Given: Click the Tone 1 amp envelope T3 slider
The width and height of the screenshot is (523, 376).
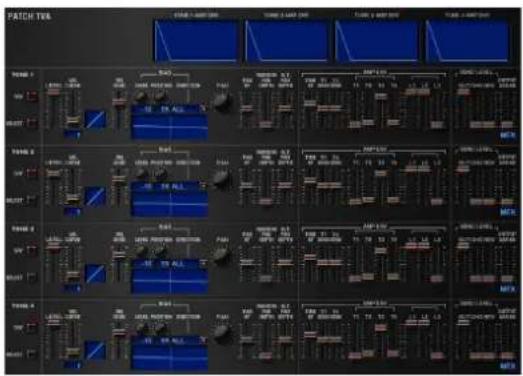Looking at the screenshot, I should pos(381,96).
